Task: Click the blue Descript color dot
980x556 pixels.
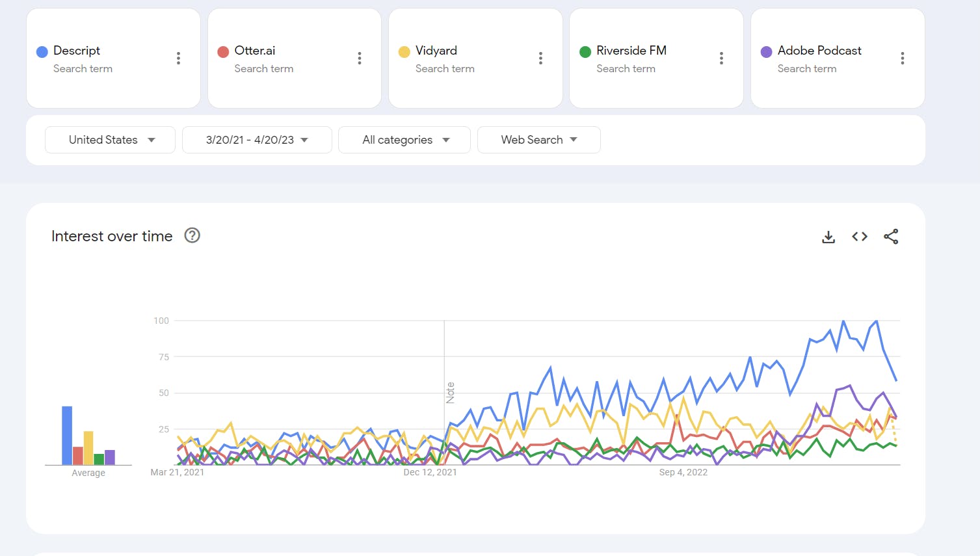Action: (42, 52)
